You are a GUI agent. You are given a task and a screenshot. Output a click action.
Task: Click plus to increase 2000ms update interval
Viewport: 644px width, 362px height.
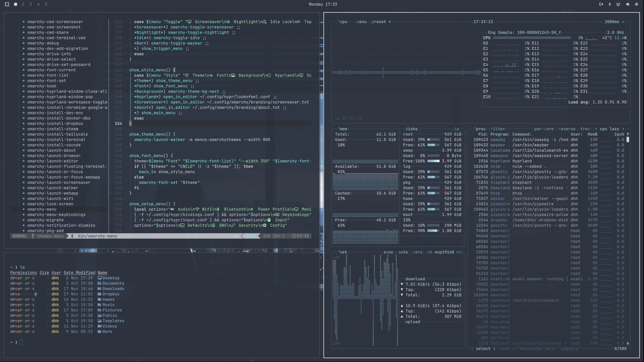(x=623, y=22)
